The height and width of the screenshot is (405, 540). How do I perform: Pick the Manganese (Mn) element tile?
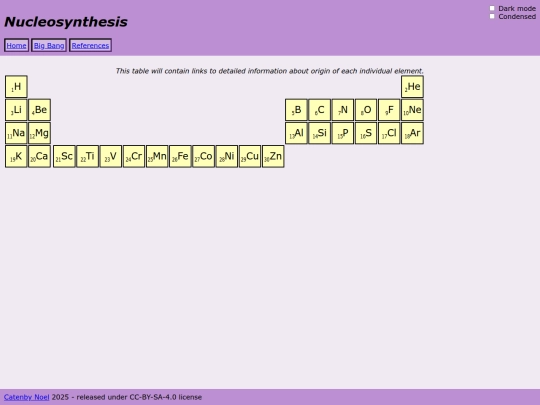(157, 156)
